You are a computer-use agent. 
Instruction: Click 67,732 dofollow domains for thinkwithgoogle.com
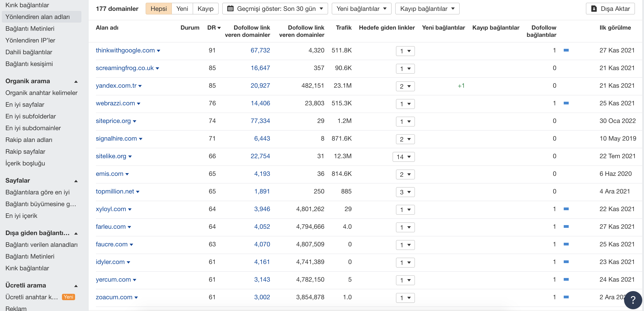tap(260, 50)
